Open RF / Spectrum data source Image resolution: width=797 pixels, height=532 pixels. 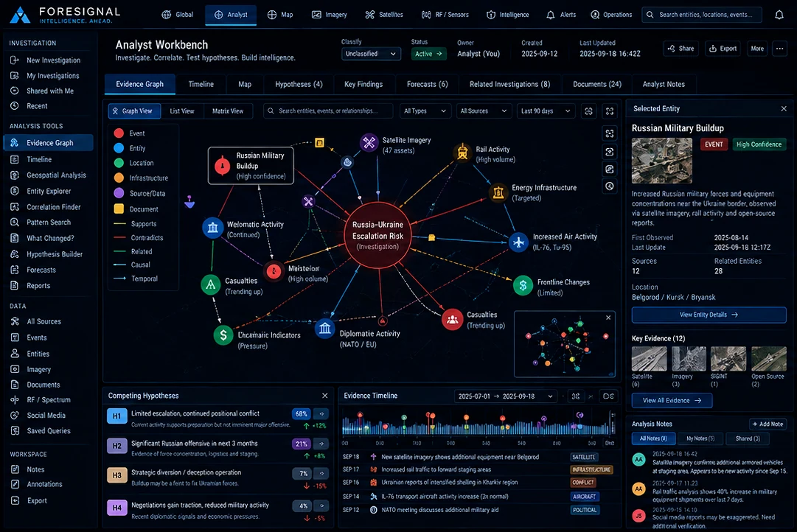pyautogui.click(x=49, y=400)
